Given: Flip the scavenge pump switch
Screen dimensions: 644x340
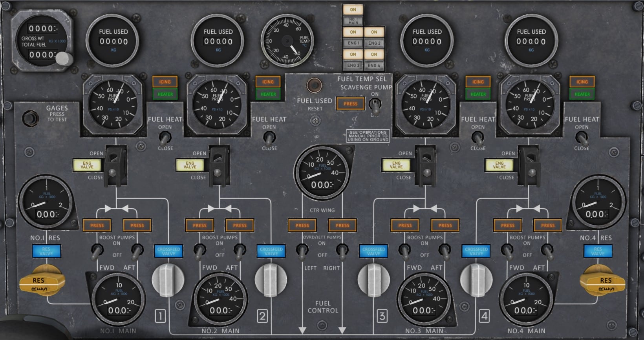Looking at the screenshot, I should pos(375,105).
